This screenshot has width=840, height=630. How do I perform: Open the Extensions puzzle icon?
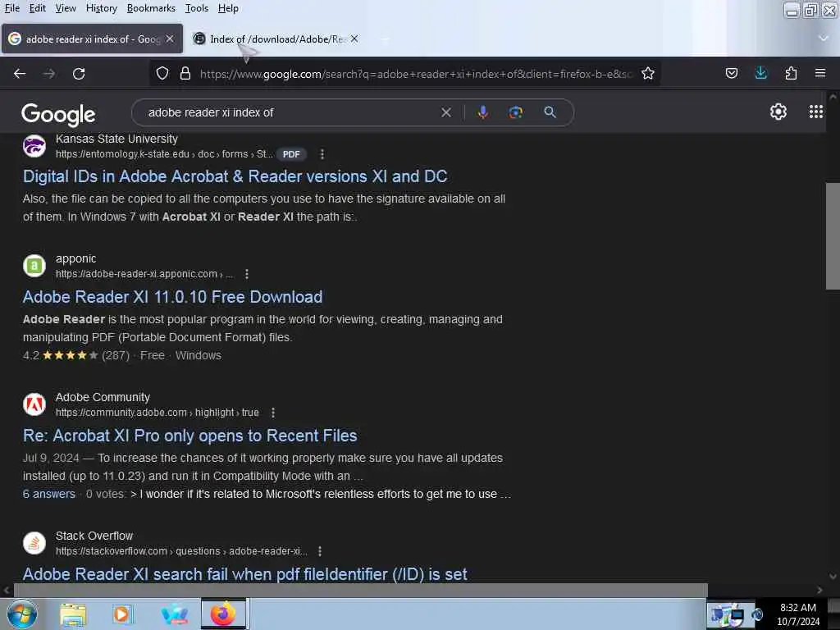pos(791,73)
